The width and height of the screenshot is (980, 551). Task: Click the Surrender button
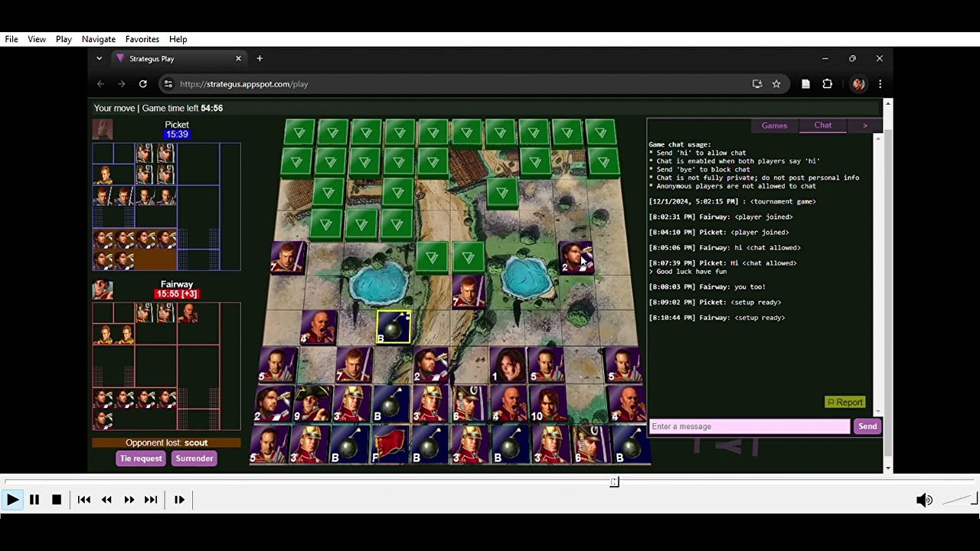pos(194,458)
